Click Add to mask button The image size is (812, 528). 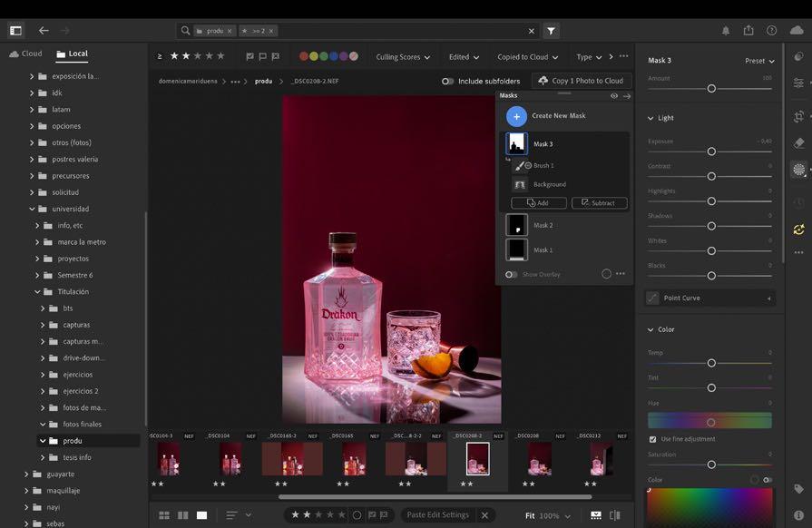click(x=539, y=203)
